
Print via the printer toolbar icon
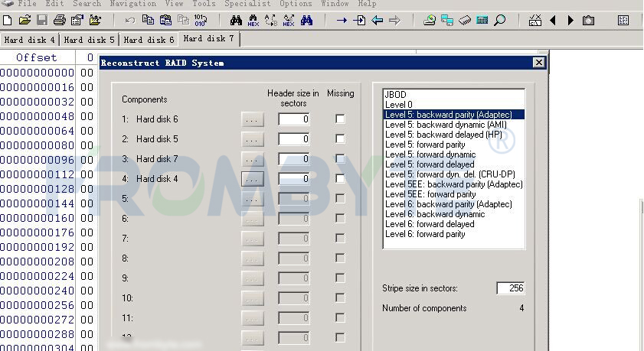60,20
